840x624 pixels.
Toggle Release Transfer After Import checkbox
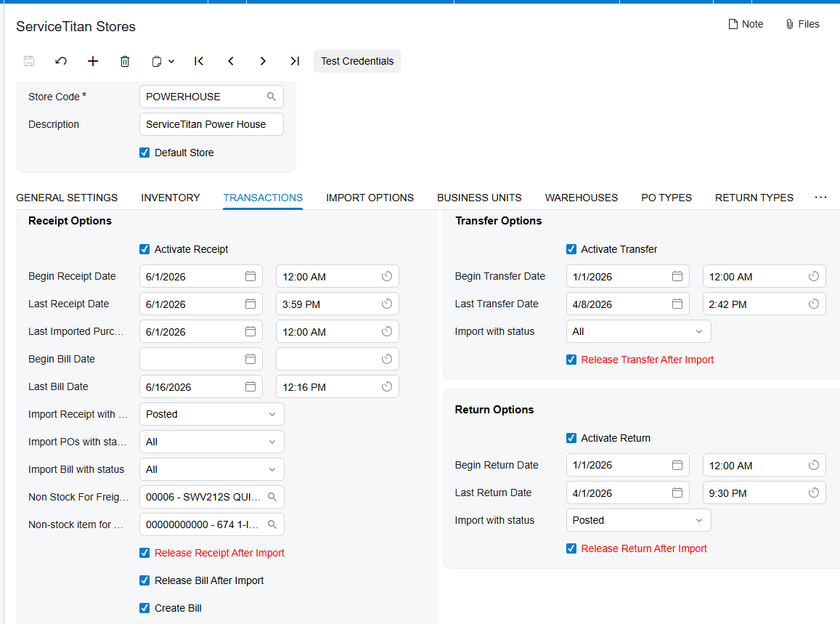coord(571,360)
